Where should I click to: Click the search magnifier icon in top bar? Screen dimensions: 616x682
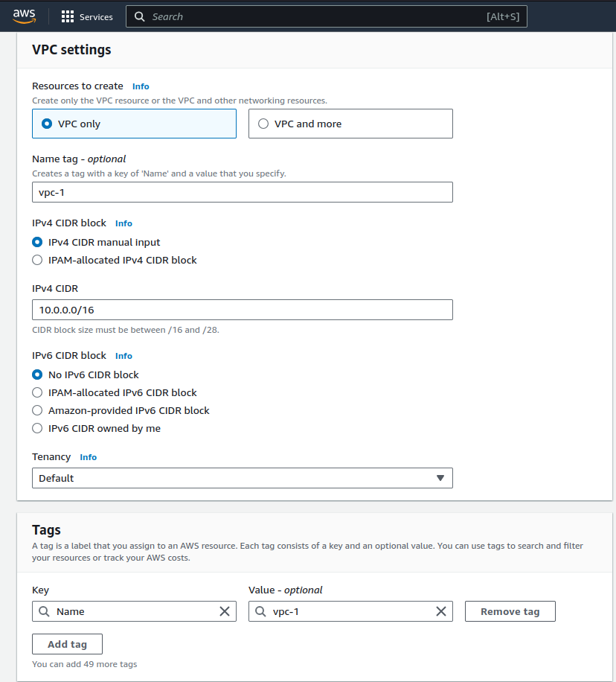(x=140, y=16)
